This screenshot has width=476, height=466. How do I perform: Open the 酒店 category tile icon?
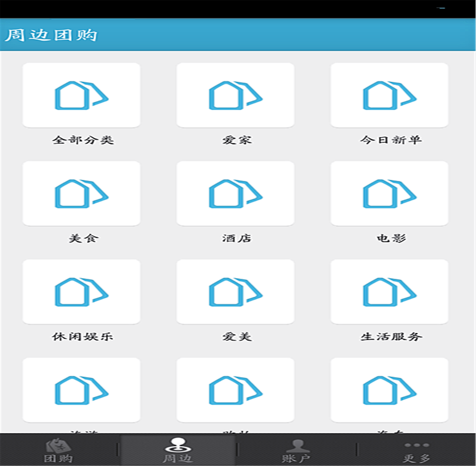click(x=236, y=193)
